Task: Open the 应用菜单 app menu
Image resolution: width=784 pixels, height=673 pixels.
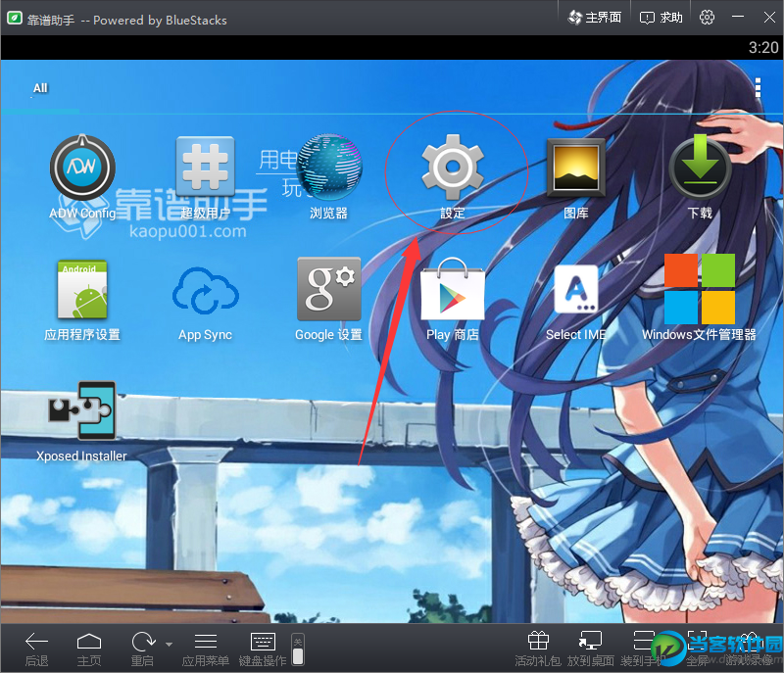Action: point(206,649)
